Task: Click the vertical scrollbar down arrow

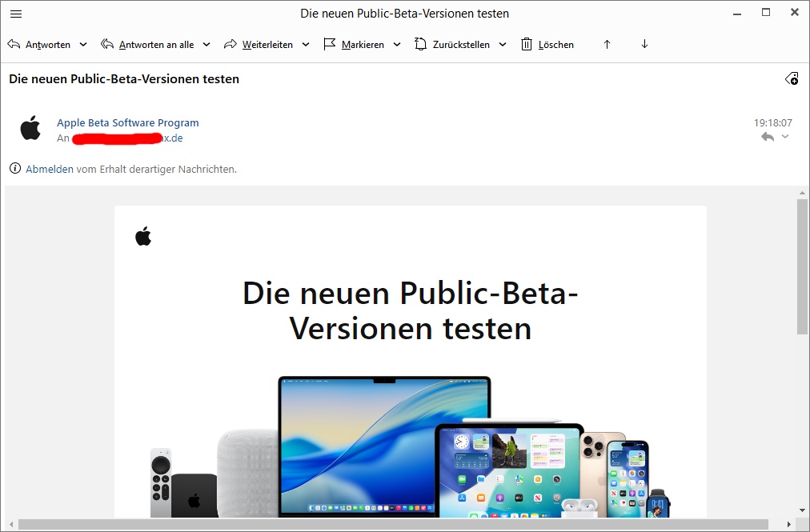Action: point(802,511)
